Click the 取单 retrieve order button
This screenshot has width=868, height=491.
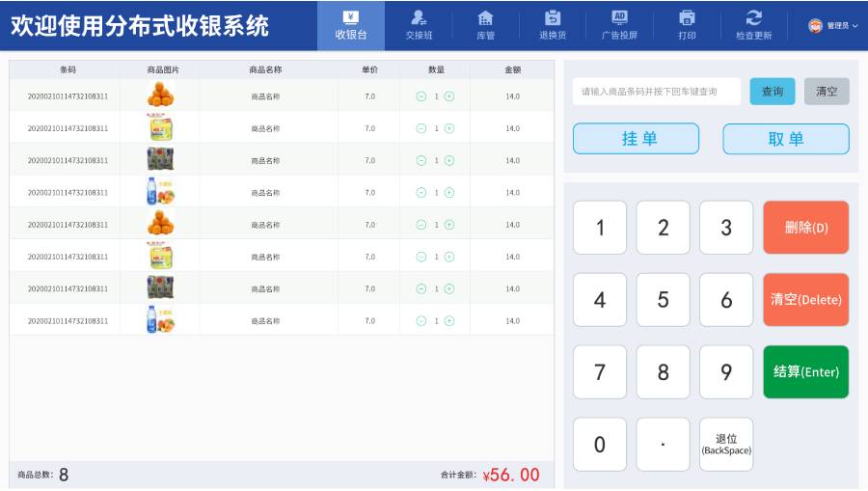pyautogui.click(x=786, y=138)
